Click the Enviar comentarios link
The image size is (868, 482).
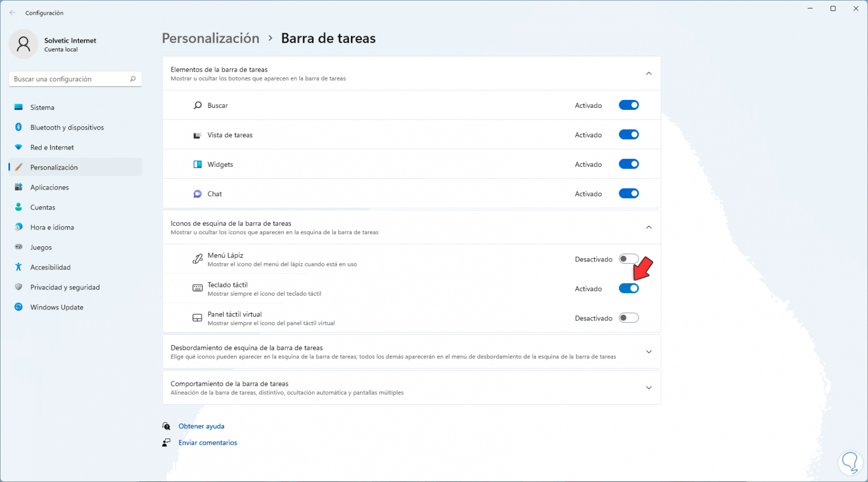(x=208, y=443)
